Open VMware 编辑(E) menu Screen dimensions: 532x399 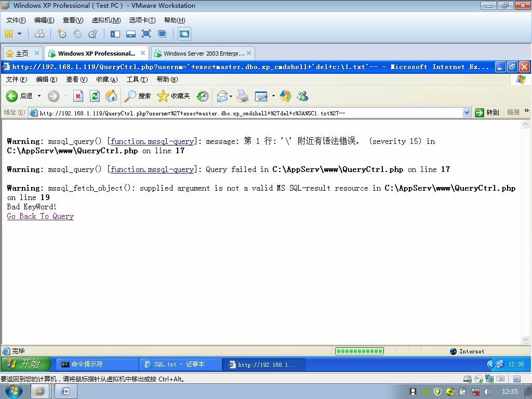point(44,20)
